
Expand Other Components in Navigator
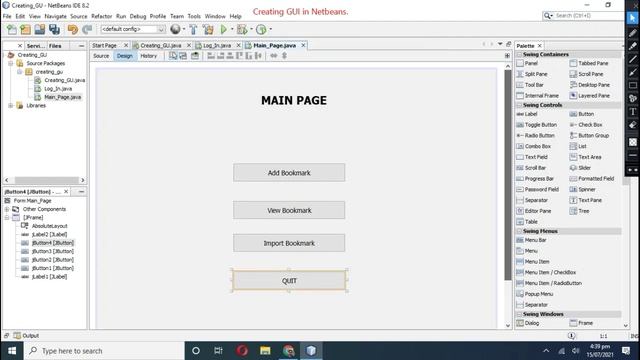tap(7, 209)
